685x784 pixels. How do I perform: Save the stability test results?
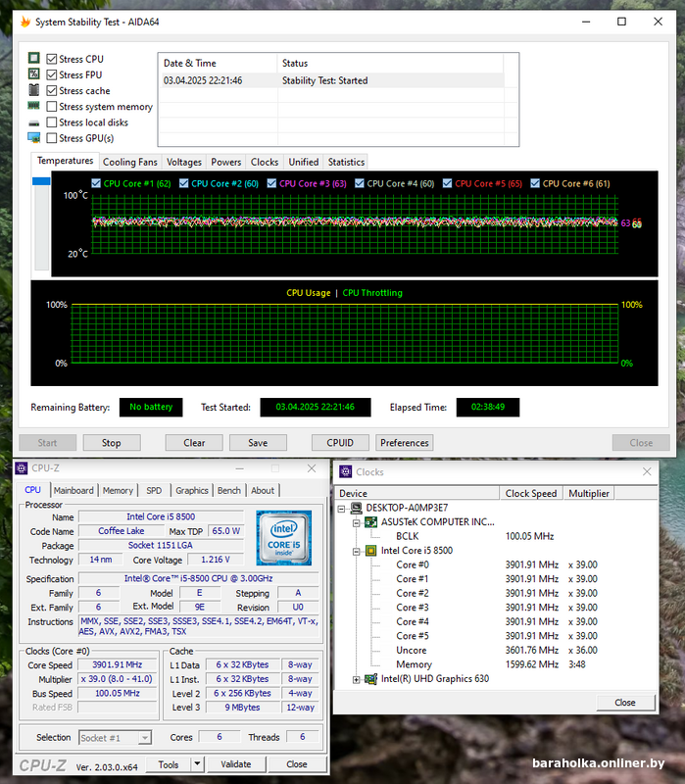pyautogui.click(x=258, y=443)
